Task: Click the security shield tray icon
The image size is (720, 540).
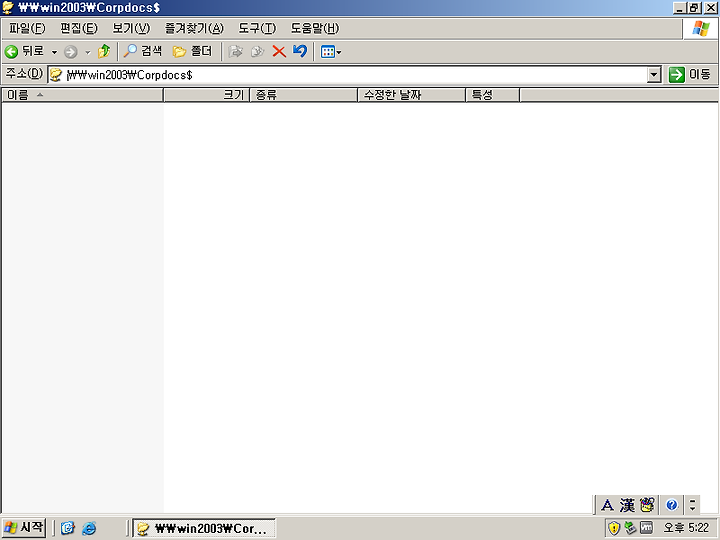Action: 614,528
